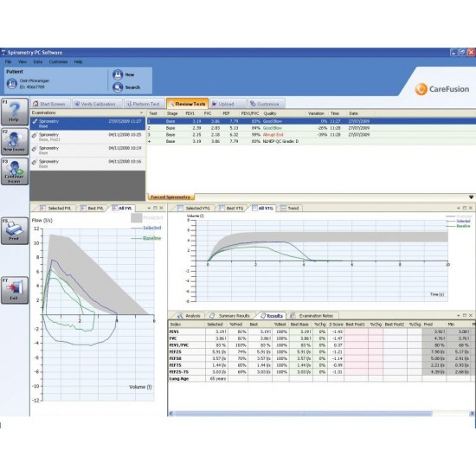This screenshot has height=476, width=476.
Task: Switch to the Perform Test tab
Action: click(x=144, y=104)
